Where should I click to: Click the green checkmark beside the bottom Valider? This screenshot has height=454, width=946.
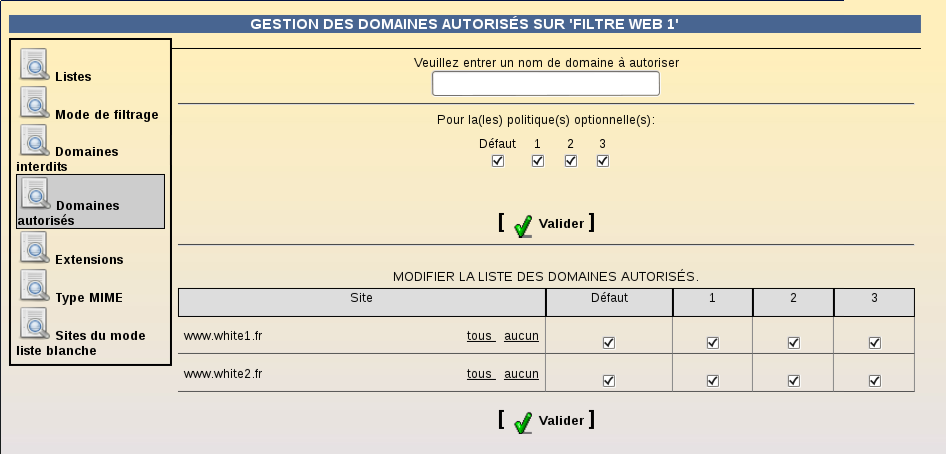coord(523,423)
